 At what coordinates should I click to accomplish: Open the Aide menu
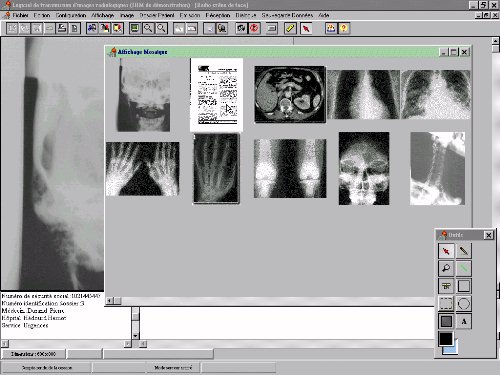click(x=324, y=15)
